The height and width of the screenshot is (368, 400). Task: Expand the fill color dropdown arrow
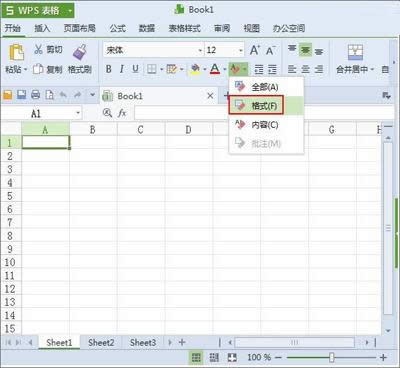tap(205, 69)
